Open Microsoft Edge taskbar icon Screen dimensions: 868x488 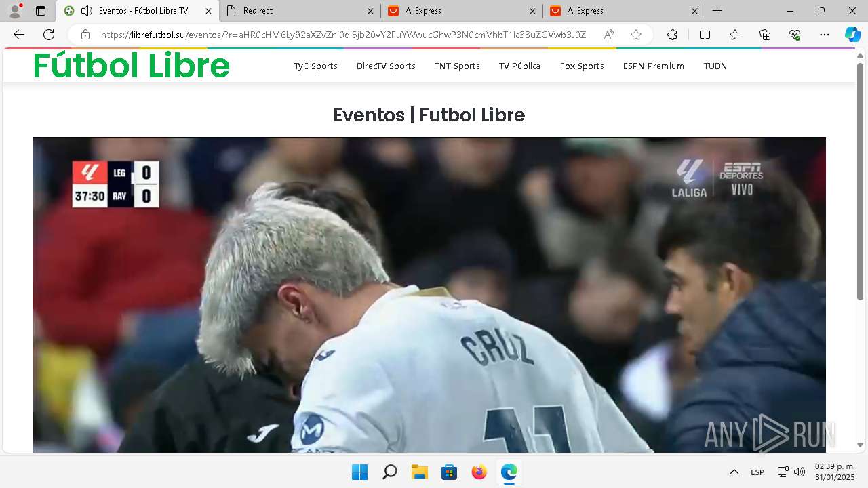coord(509,472)
